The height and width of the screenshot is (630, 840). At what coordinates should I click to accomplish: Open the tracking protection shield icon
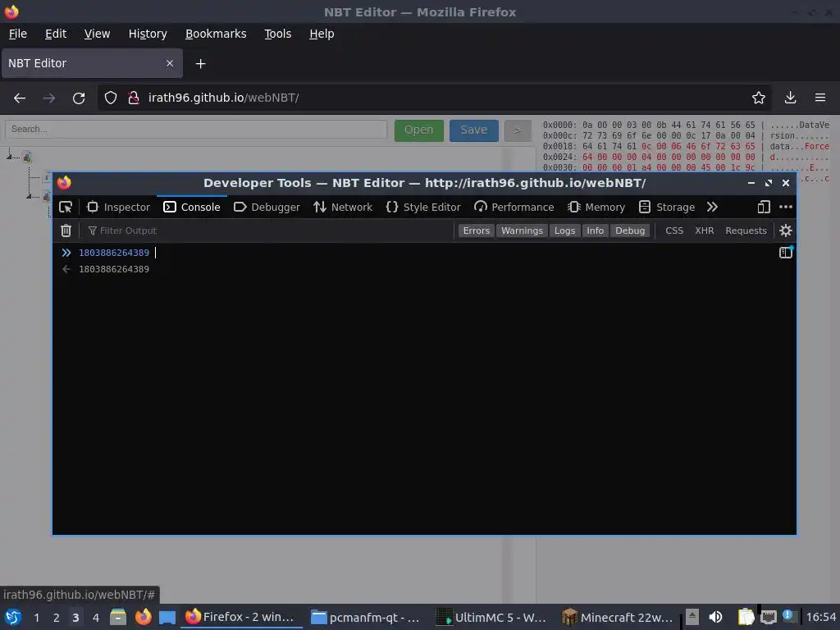click(x=111, y=98)
